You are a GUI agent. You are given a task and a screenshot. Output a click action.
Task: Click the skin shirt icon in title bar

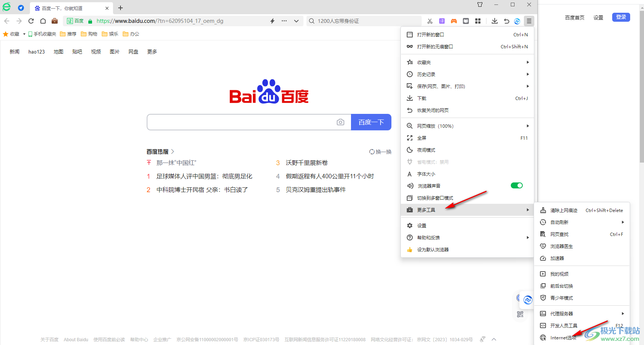(x=480, y=4)
